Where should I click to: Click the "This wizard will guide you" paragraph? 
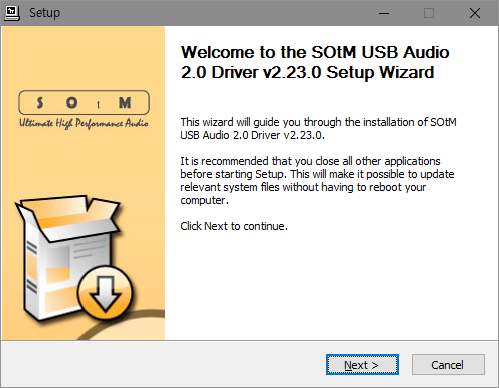[x=318, y=129]
